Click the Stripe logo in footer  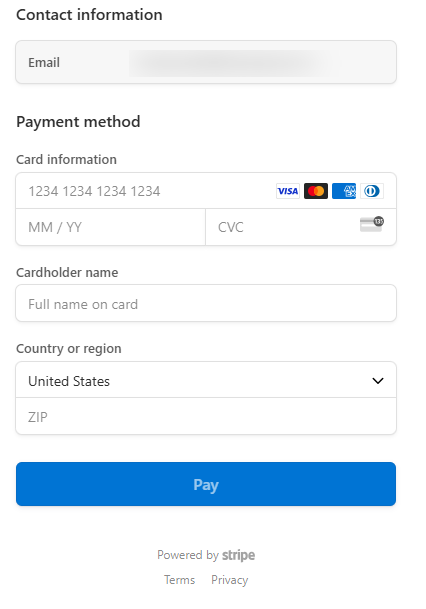[x=238, y=555]
